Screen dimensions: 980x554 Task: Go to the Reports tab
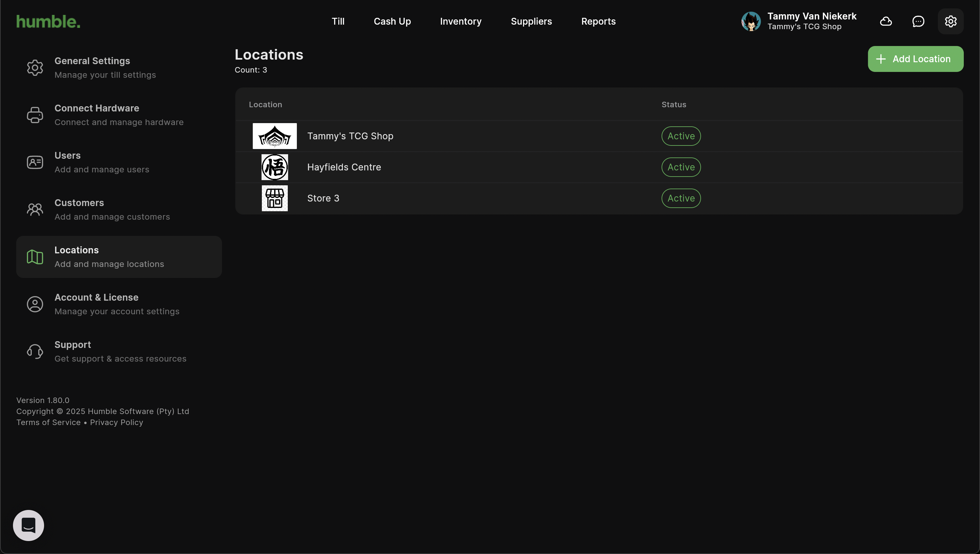click(598, 21)
